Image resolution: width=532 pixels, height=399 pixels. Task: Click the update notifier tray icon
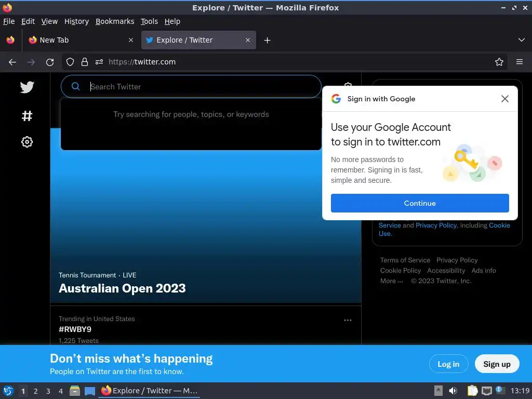500,390
